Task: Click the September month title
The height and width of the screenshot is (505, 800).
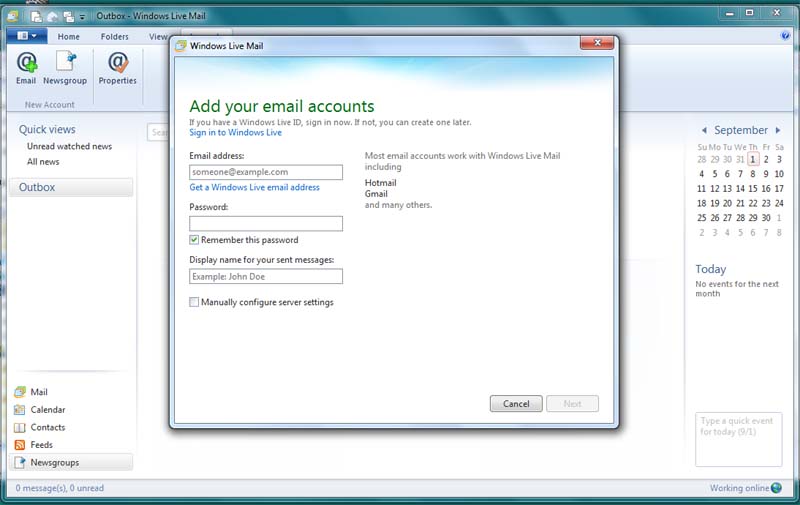Action: click(741, 131)
